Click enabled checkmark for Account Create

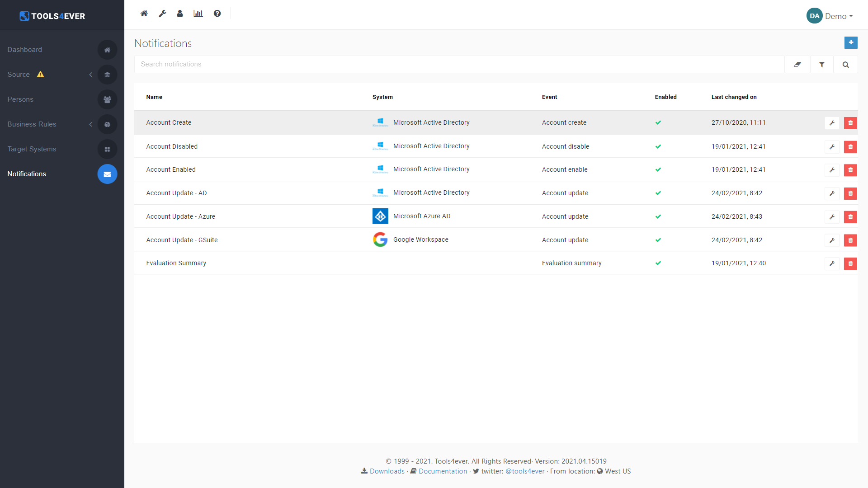click(658, 123)
